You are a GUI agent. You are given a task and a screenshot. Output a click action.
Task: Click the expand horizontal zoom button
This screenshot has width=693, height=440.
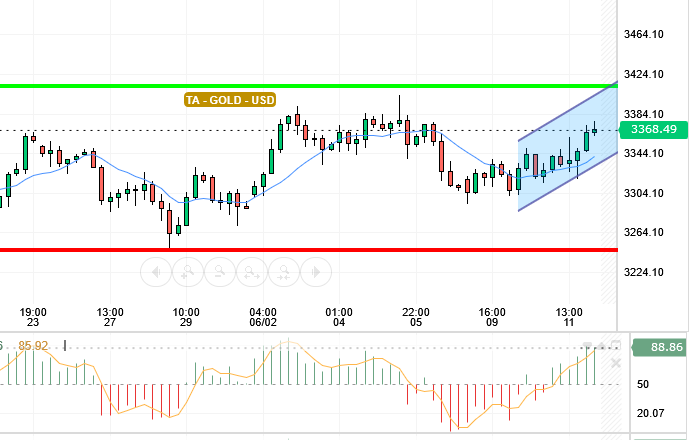(x=252, y=272)
